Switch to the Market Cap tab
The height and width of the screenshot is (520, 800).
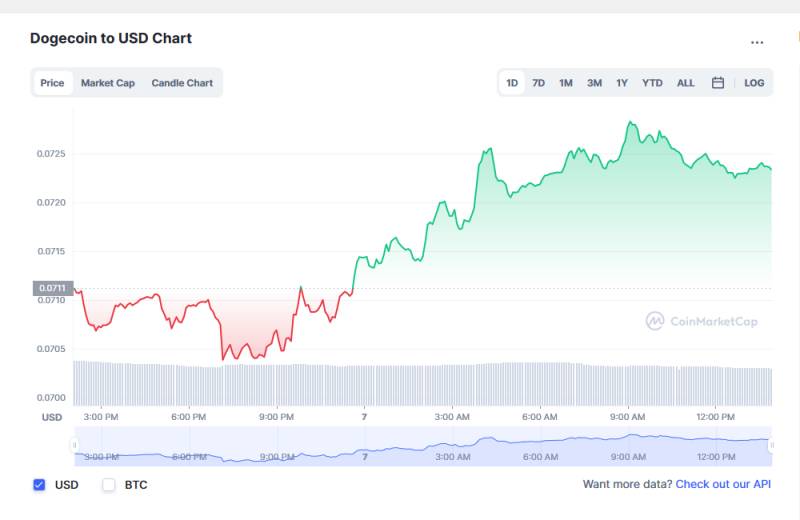point(108,83)
